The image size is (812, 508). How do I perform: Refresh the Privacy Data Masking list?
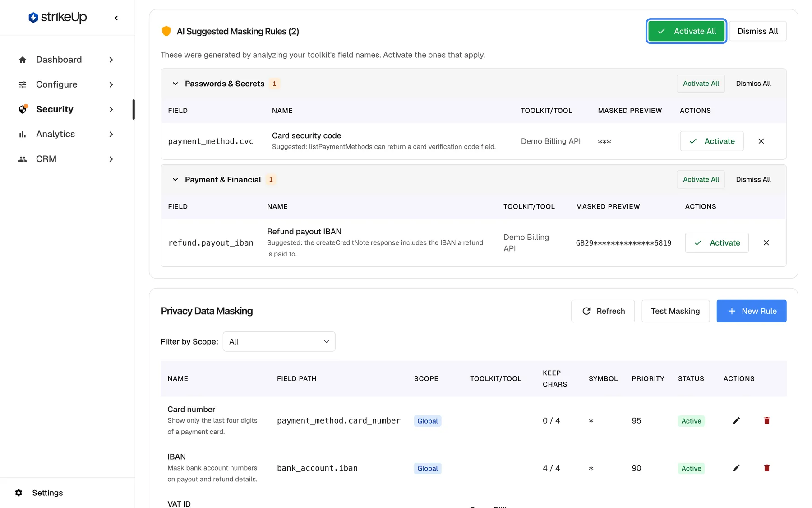[603, 311]
